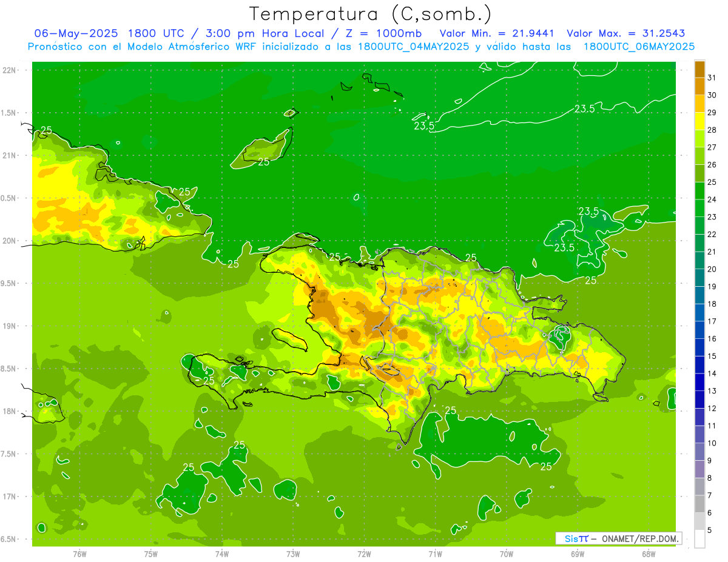This screenshot has width=728, height=562.
Task: Click the '71W' longitude axis label
Action: (435, 554)
